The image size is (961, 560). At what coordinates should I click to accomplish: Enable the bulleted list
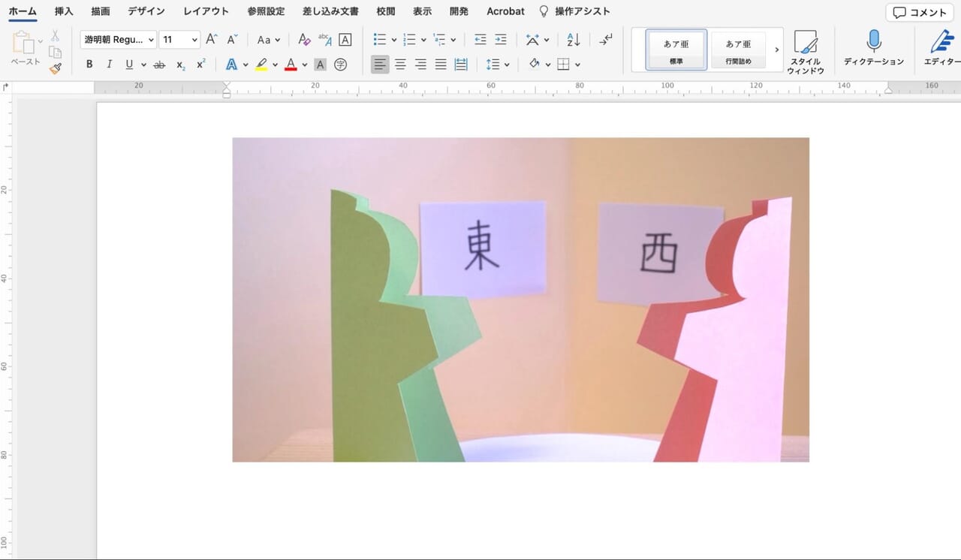[379, 39]
